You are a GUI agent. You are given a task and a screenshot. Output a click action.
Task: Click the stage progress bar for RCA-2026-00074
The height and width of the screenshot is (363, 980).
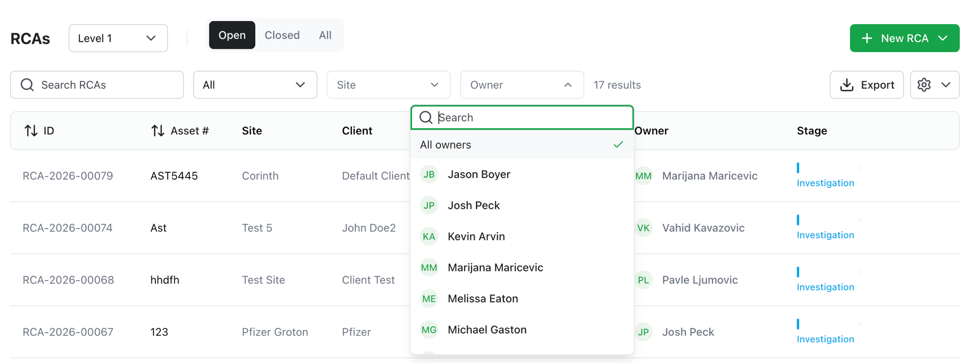click(829, 220)
